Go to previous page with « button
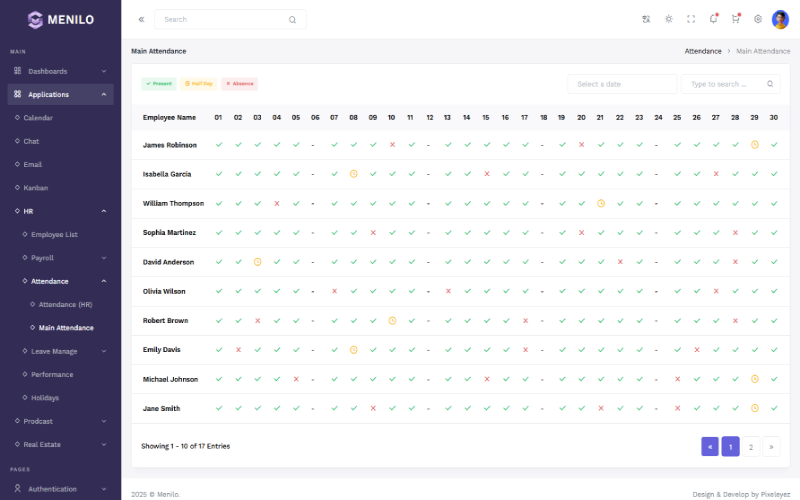Screen dimensions: 800x500 (x=710, y=447)
